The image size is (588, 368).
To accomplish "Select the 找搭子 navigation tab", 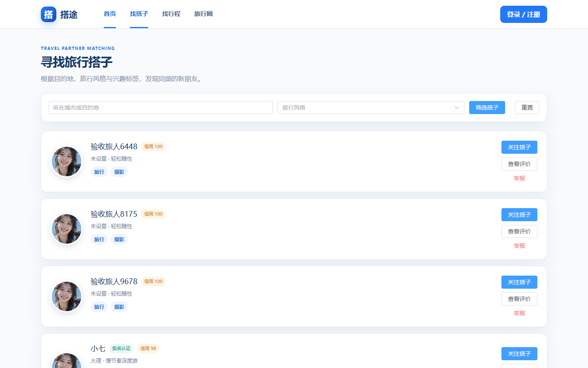I will click(x=139, y=14).
